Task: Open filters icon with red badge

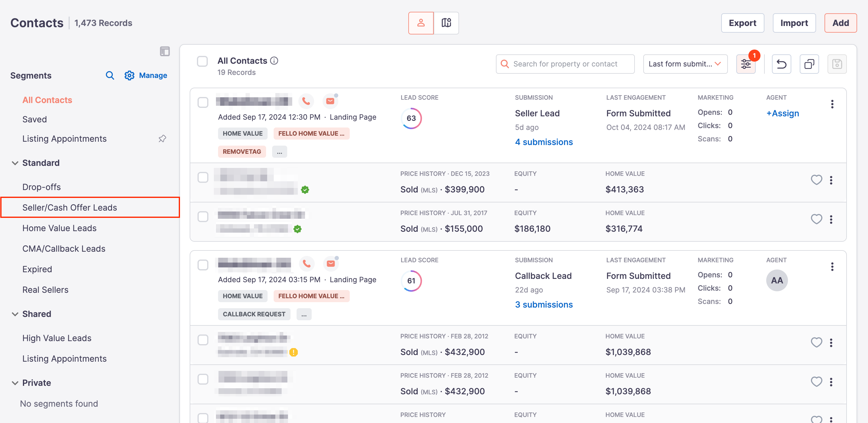Action: (x=746, y=64)
